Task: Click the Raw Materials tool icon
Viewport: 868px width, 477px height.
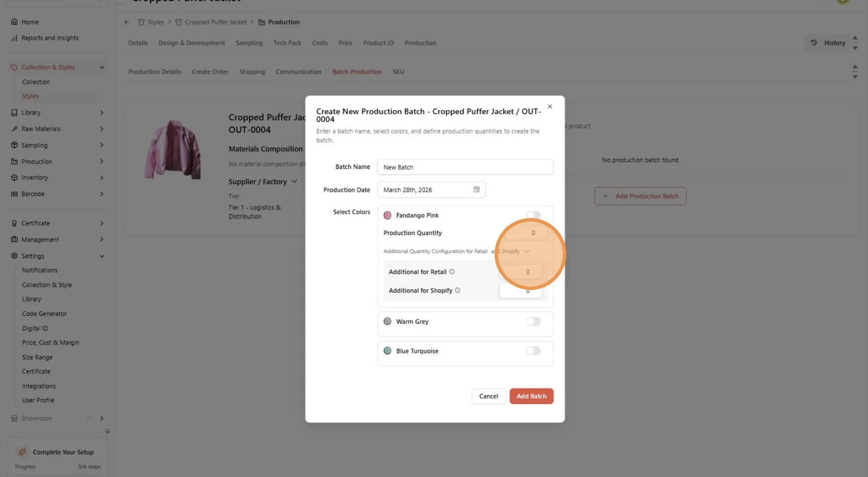Action: tap(14, 129)
